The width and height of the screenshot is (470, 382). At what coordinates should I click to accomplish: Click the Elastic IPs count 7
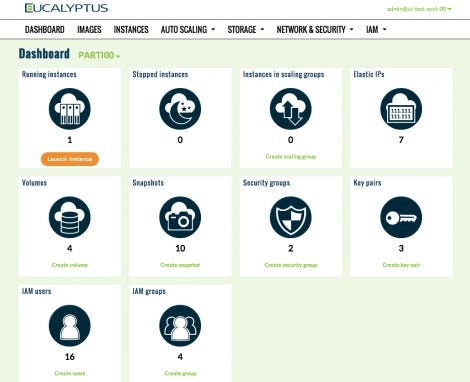401,140
